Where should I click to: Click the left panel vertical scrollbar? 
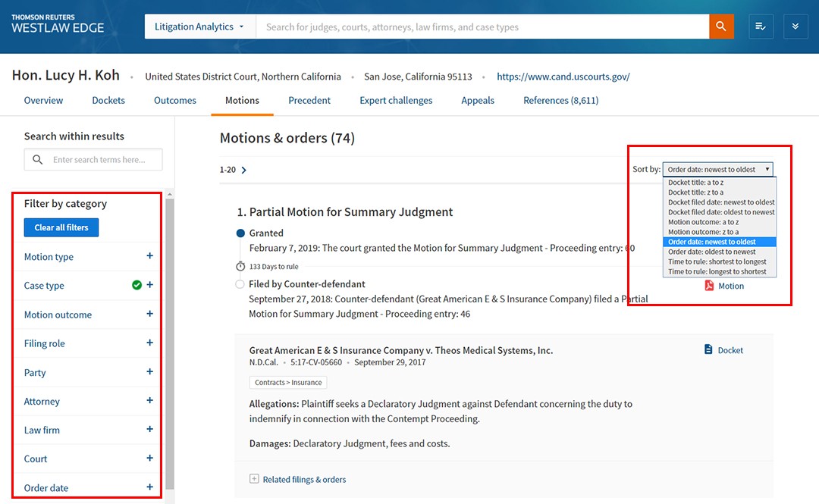[x=170, y=341]
